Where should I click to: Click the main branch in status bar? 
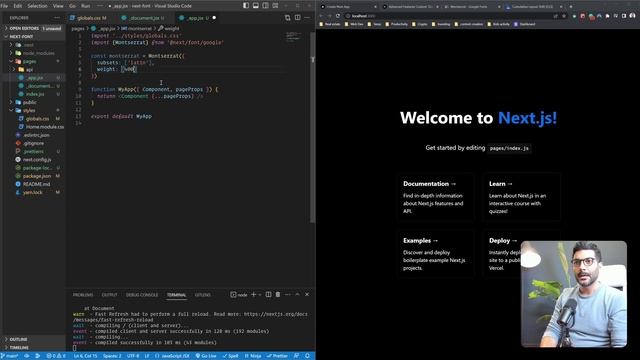coord(10,356)
